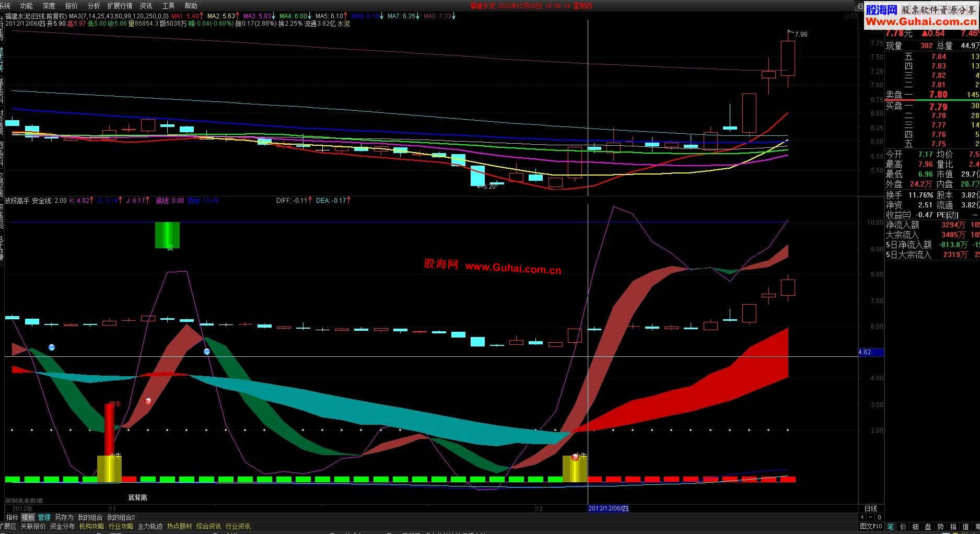Open the 资讯 menu

pyautogui.click(x=146, y=6)
